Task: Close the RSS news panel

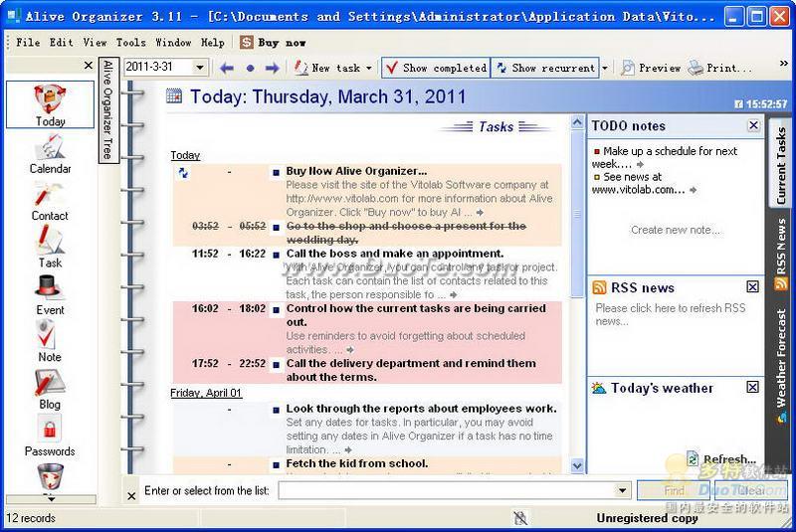Action: tap(753, 287)
